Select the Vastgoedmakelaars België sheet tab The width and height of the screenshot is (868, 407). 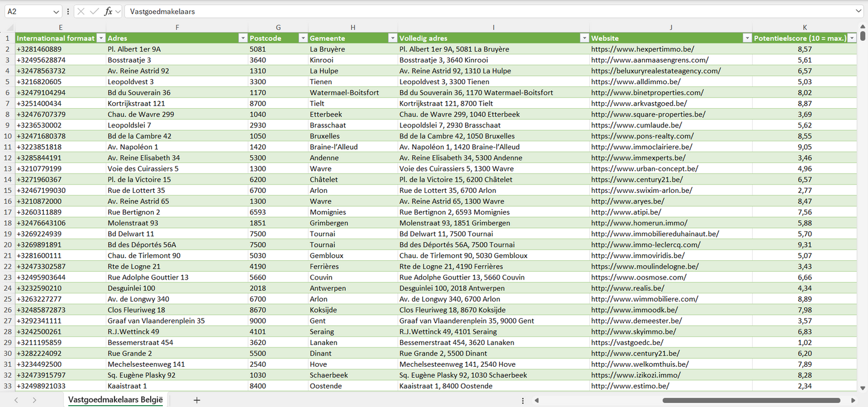coord(115,400)
